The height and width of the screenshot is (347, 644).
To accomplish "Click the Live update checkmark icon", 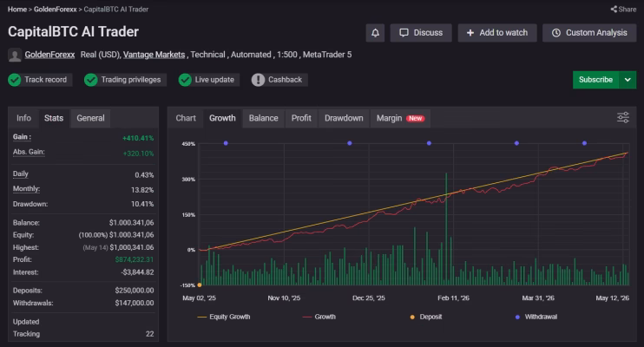I will pyautogui.click(x=185, y=80).
